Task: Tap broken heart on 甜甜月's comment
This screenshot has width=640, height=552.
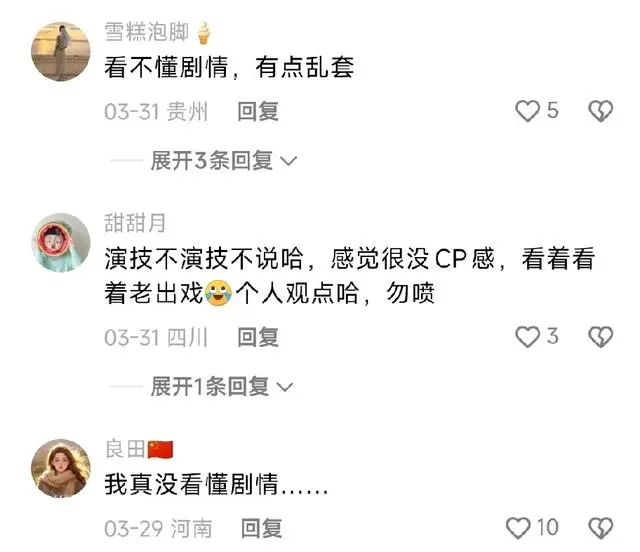Action: point(600,337)
